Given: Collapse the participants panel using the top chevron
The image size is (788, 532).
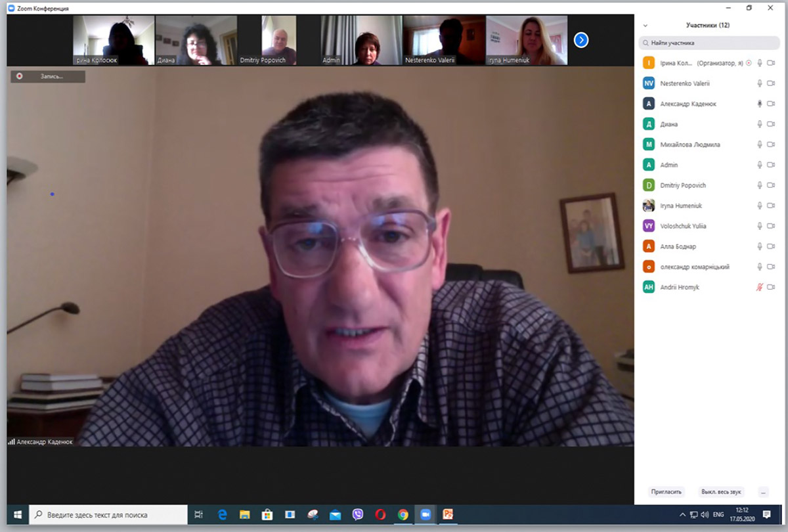Looking at the screenshot, I should point(646,26).
